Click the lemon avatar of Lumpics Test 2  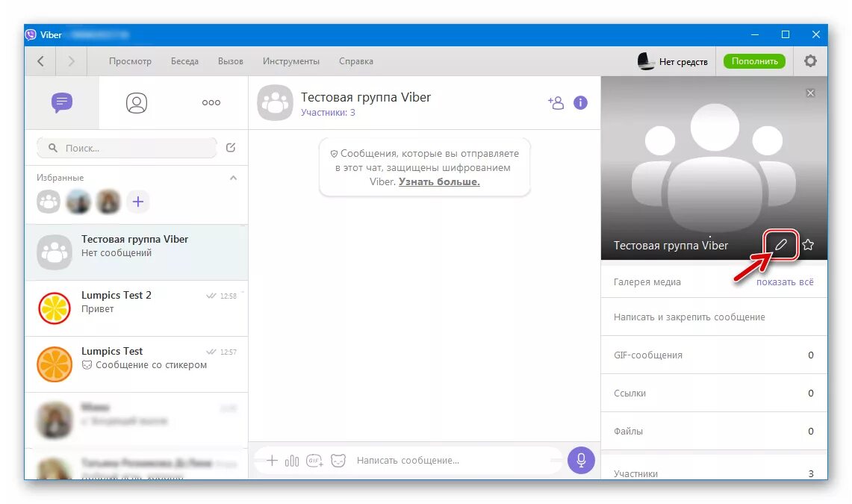(55, 308)
